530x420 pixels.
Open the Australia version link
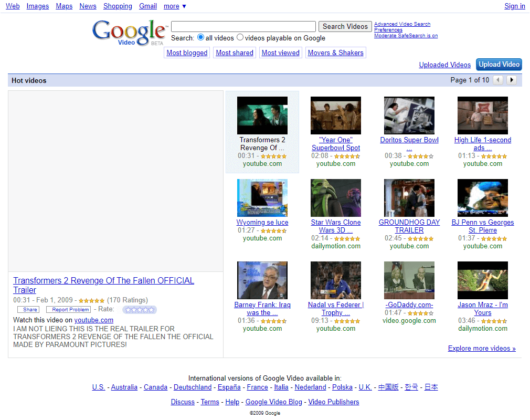pos(124,387)
